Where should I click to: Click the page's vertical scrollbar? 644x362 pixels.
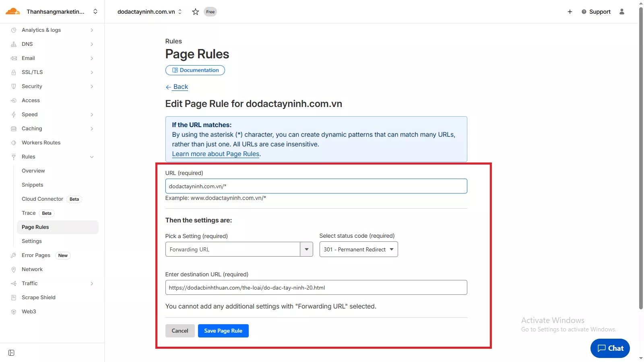point(641,161)
